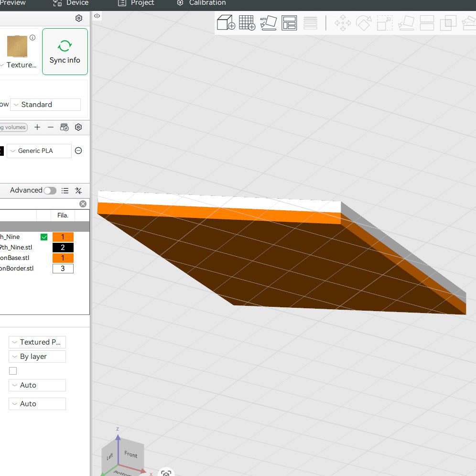476x476 pixels.
Task: Click the Add object cube icon
Action: (x=226, y=23)
